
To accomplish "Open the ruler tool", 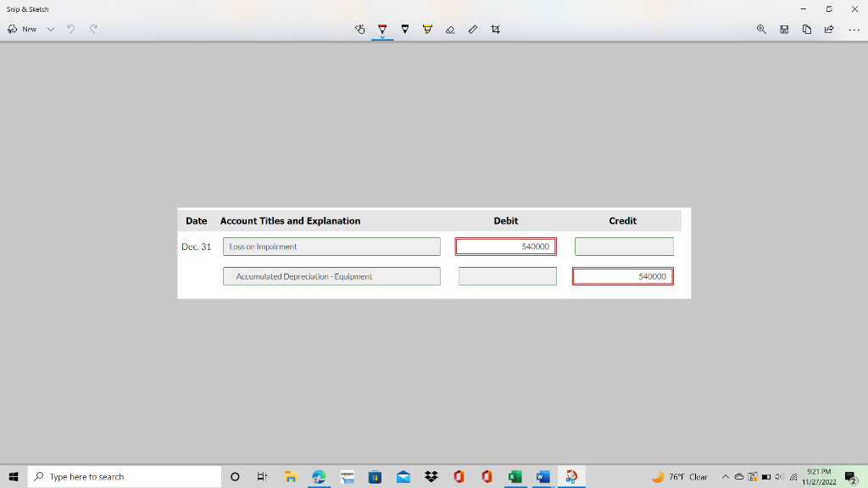I will 473,29.
